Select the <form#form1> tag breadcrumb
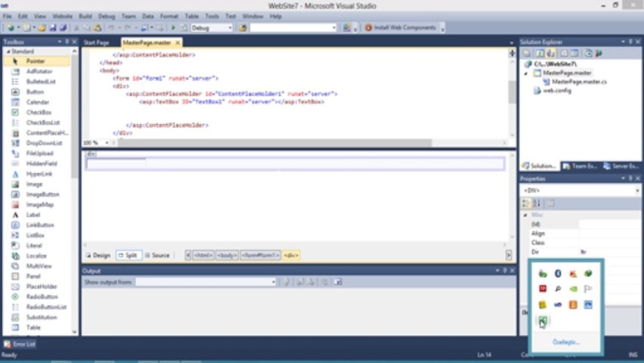This screenshot has height=363, width=644. tap(260, 256)
